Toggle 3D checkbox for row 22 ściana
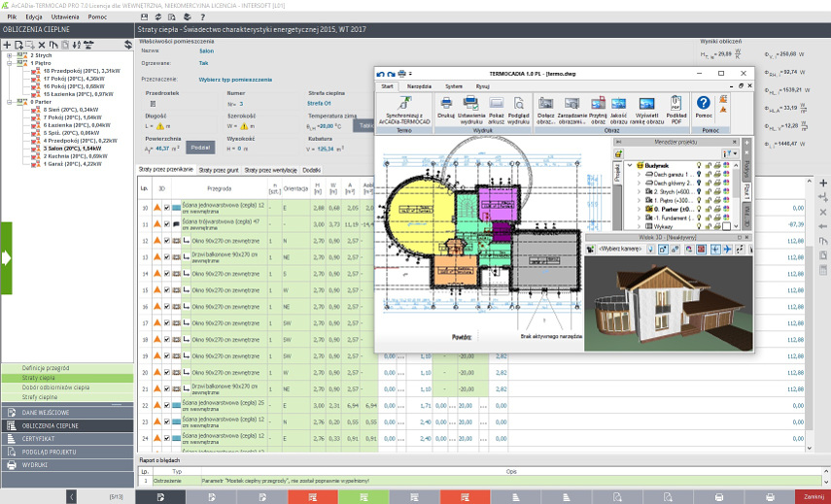831x504 pixels. [167, 406]
